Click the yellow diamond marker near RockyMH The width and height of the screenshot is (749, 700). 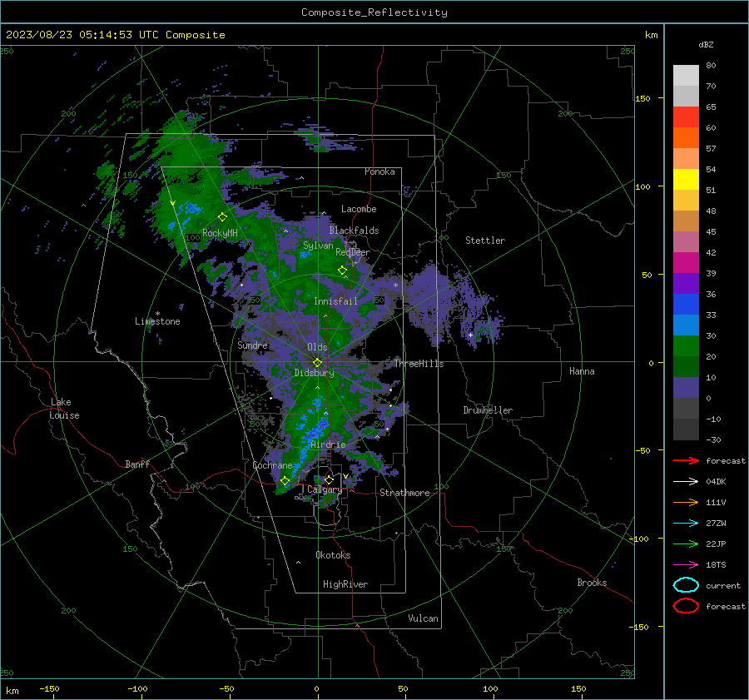click(222, 217)
